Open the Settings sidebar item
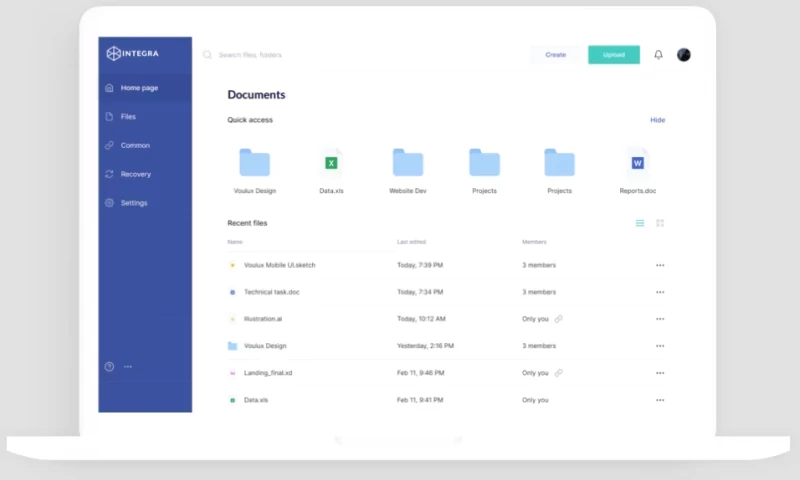 coord(145,203)
